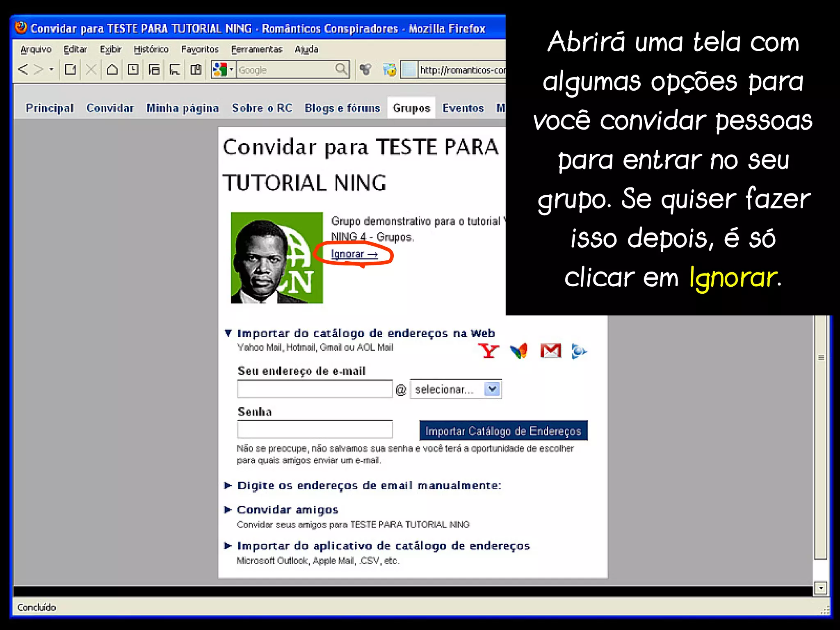Click the URL address field
Screen dimensions: 840x630
pos(462,70)
